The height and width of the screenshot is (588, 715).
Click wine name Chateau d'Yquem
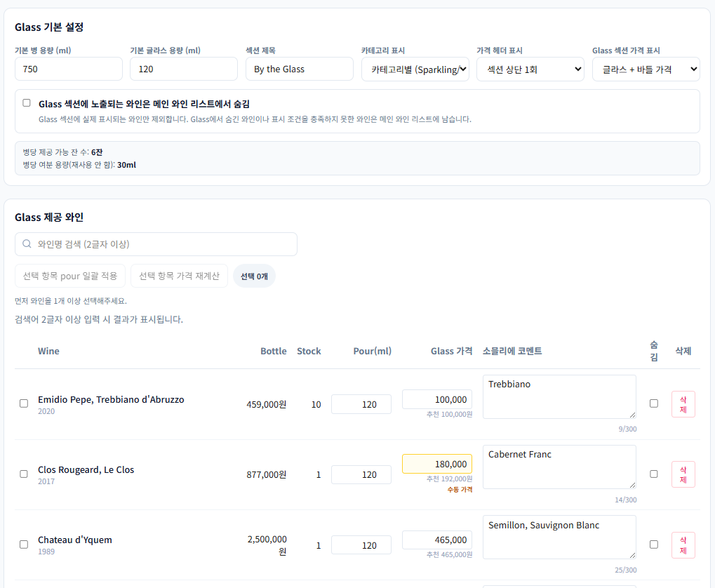(75, 540)
